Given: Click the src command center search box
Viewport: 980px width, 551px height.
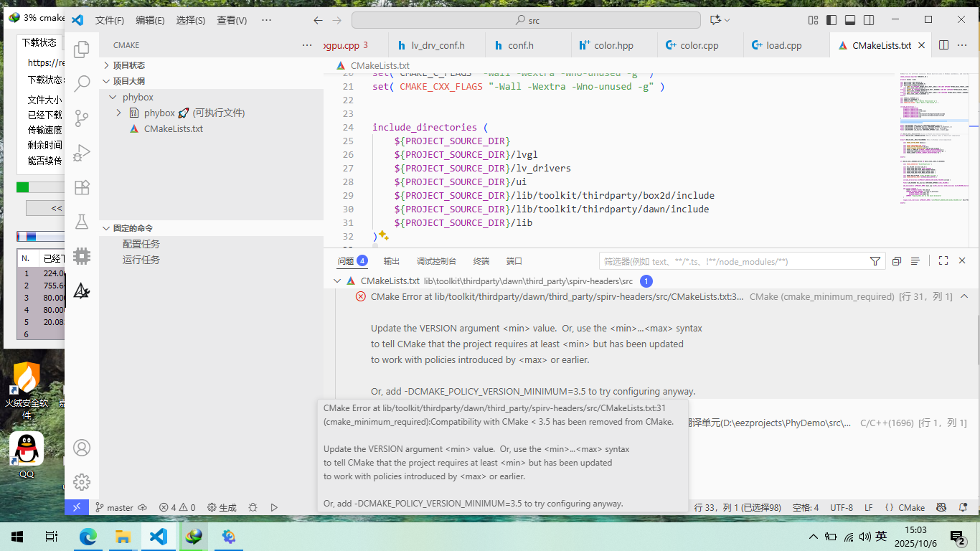Looking at the screenshot, I should [x=527, y=20].
